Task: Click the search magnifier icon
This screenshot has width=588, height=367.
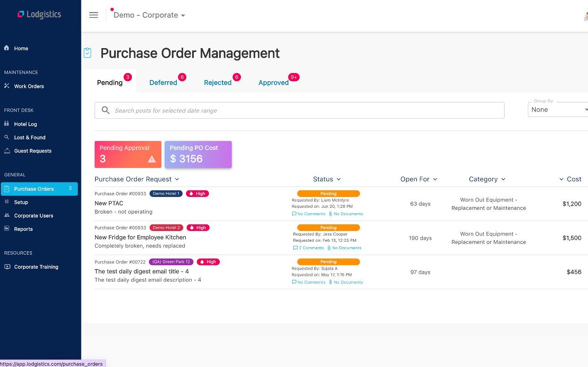Action: tap(105, 110)
